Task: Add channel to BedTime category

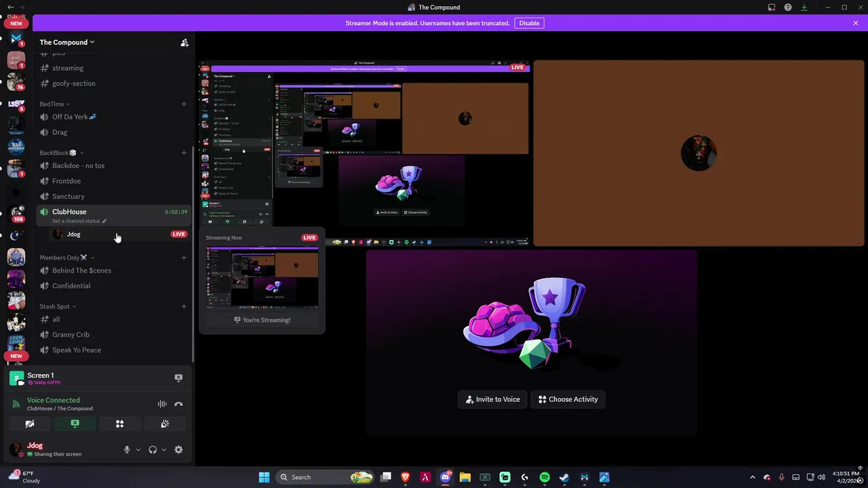Action: [x=184, y=104]
